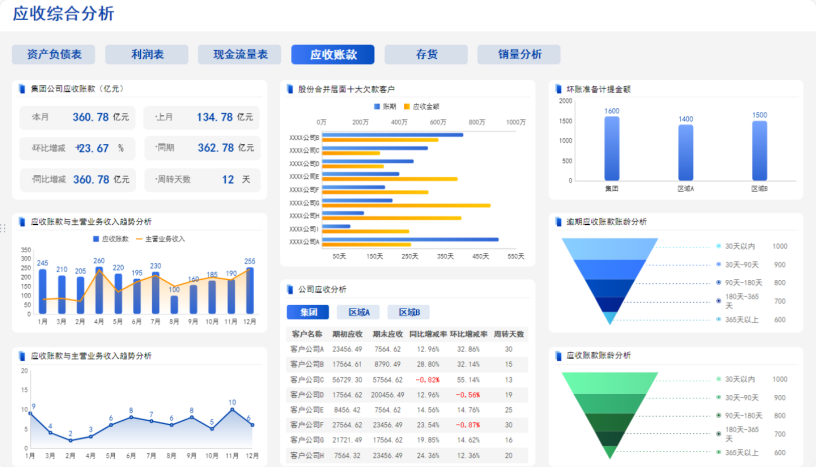Select the 销量分析 tab
This screenshot has width=816, height=467.
(519, 55)
